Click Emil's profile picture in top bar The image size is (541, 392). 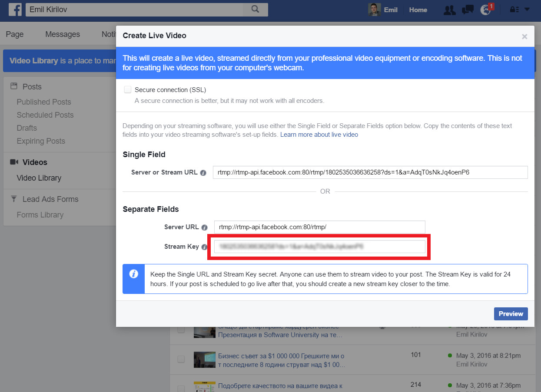(x=375, y=10)
